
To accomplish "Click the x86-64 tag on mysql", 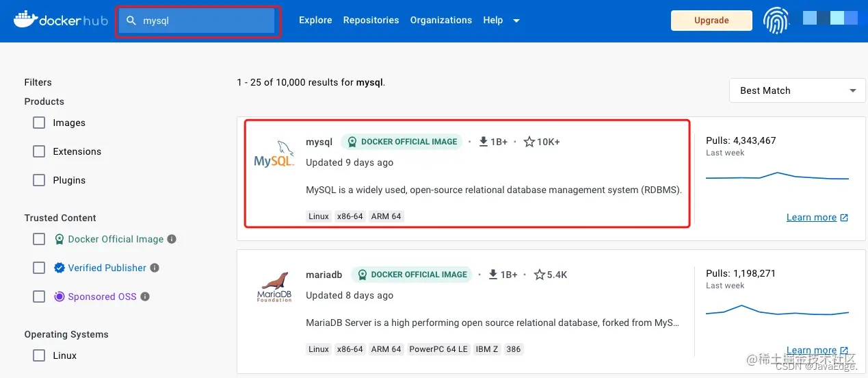I will click(350, 216).
